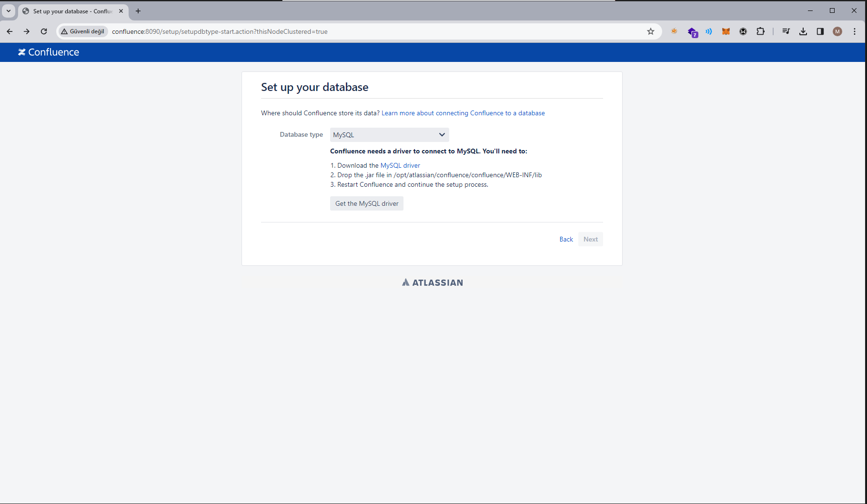Maximize the browser window
Image resolution: width=867 pixels, height=504 pixels.
[x=832, y=10]
